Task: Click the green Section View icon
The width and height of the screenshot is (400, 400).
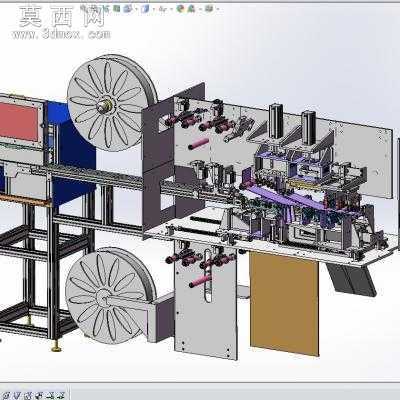Action: pos(116,9)
